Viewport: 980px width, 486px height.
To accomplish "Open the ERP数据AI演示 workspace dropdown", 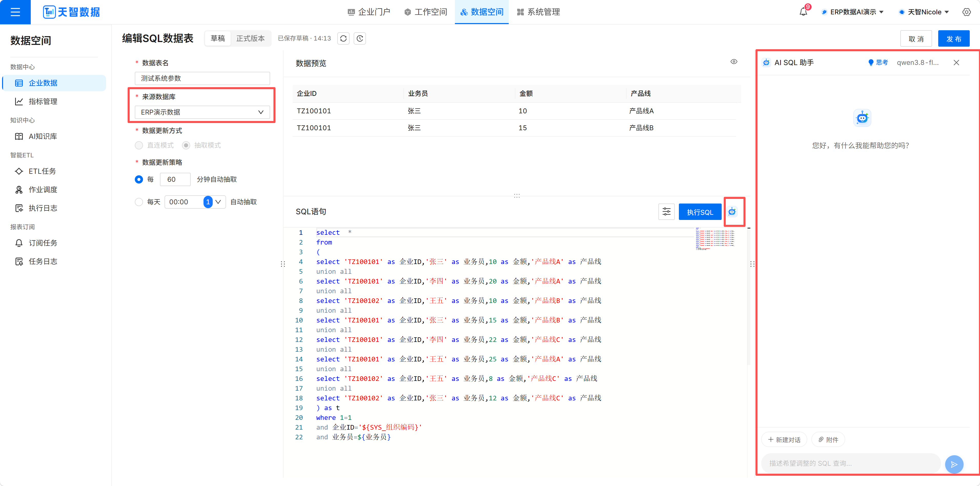I will coord(852,12).
